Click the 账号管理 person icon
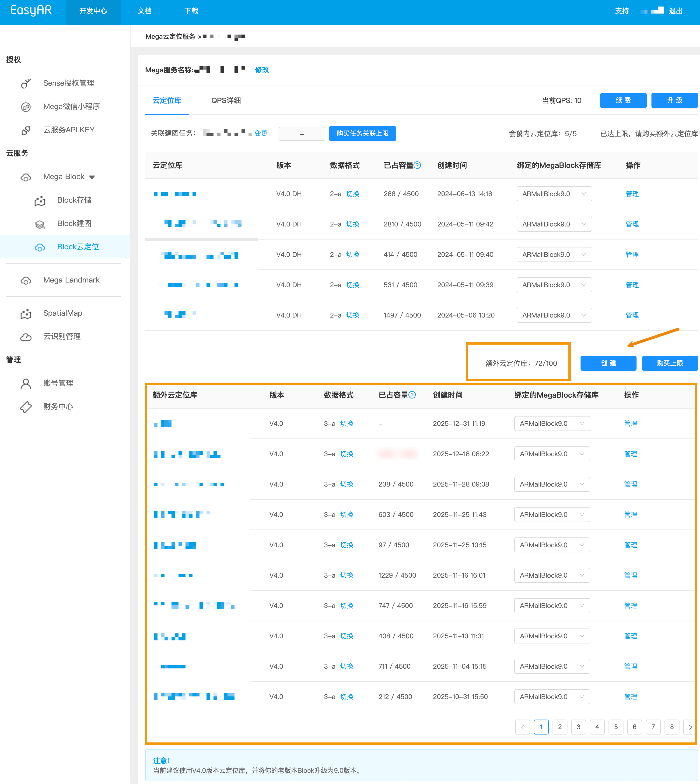Image resolution: width=700 pixels, height=784 pixels. (26, 383)
